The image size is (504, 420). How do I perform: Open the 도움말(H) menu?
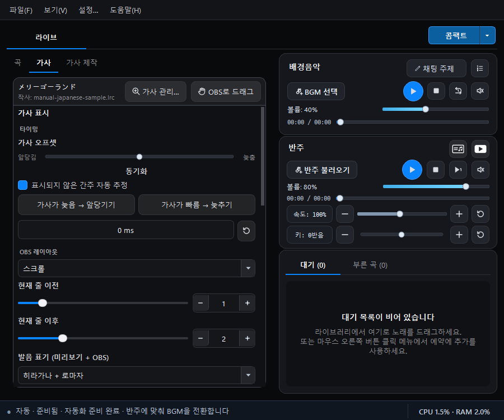(x=125, y=10)
